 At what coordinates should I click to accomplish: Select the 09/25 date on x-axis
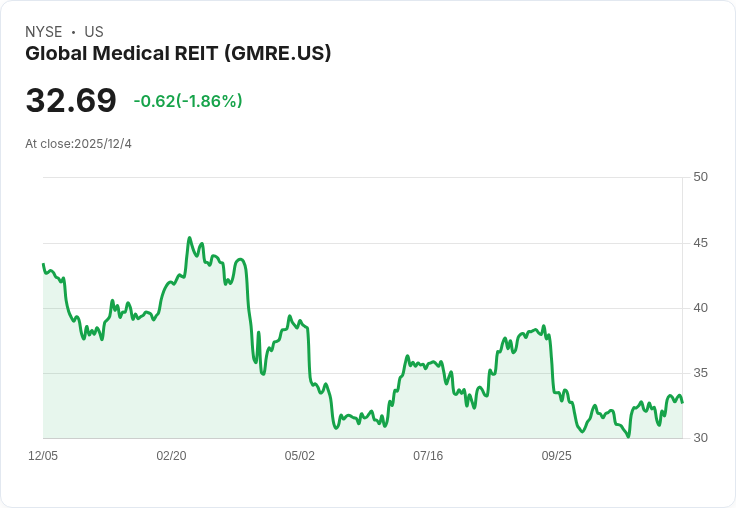click(x=557, y=456)
